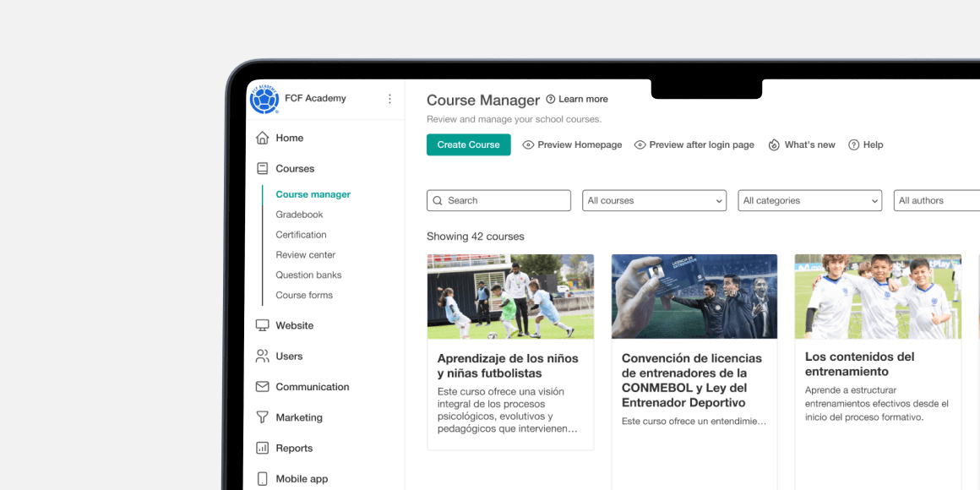The image size is (980, 490).
Task: Click the description 'Aprende a estructurar entrenamientos efectivos'
Action: click(877, 403)
